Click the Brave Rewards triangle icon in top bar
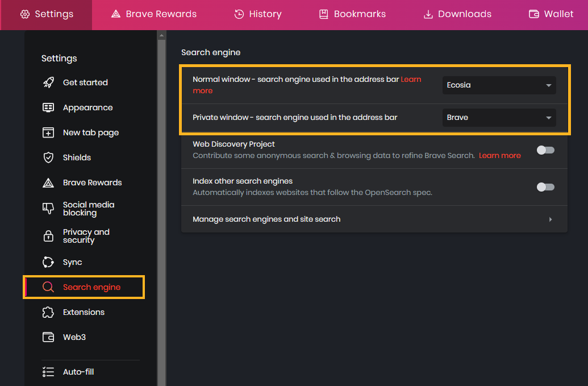Viewport: 588px width, 386px height. 116,14
